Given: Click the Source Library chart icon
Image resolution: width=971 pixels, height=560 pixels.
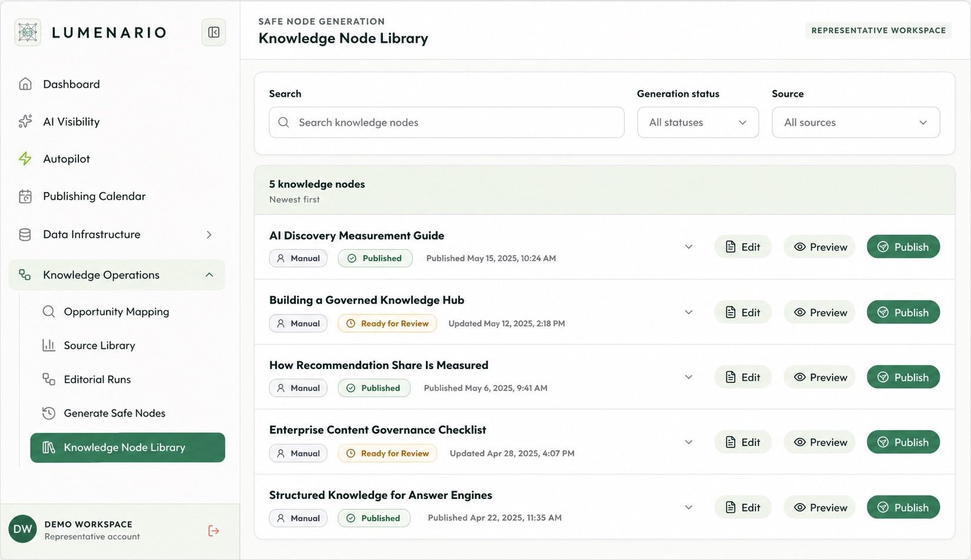Looking at the screenshot, I should point(49,346).
